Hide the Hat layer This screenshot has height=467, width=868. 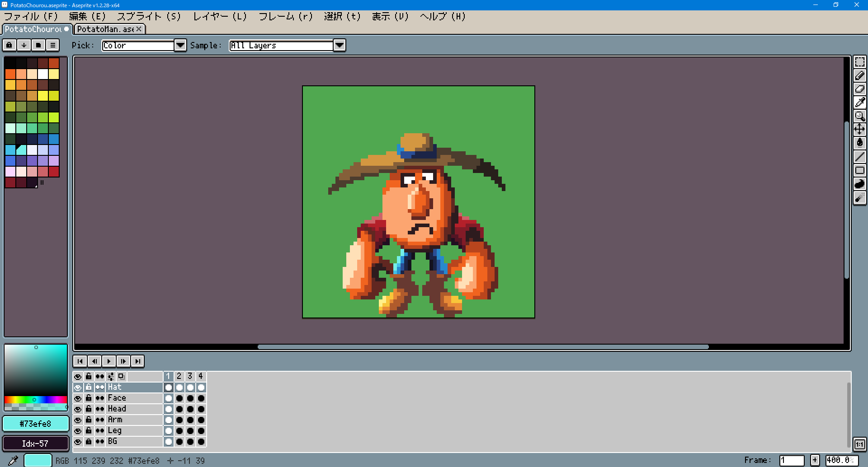click(78, 388)
